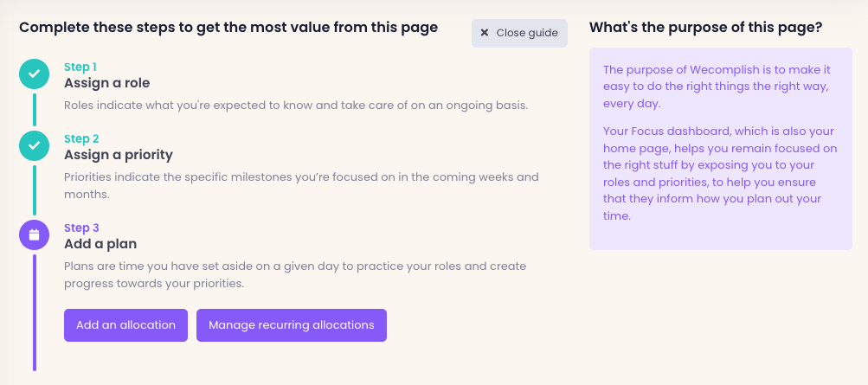This screenshot has width=868, height=385.
Task: Click the Assign a role heading
Action: (106, 83)
